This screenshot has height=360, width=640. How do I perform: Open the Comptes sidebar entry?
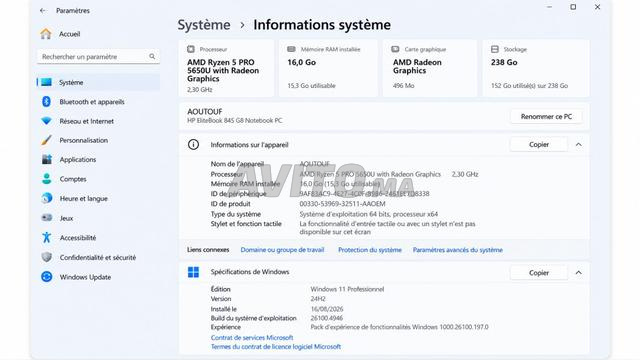(73, 179)
